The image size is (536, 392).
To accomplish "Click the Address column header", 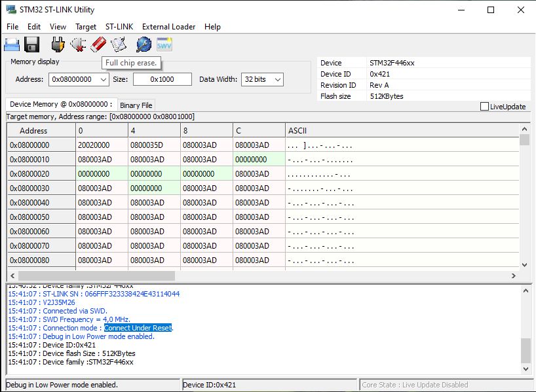I will pos(41,130).
